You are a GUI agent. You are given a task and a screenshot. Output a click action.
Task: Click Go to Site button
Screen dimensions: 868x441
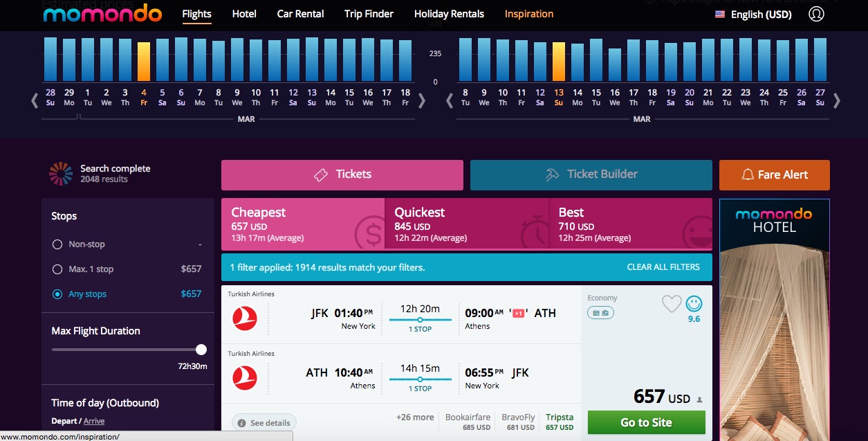point(647,422)
